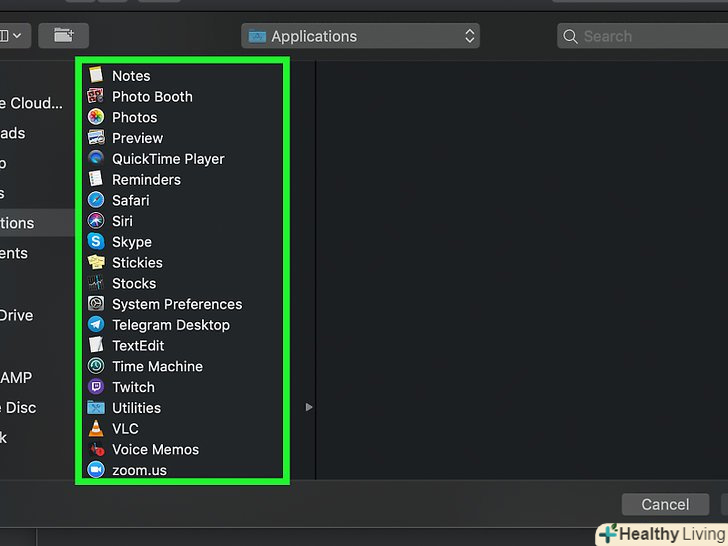Select the Preview app icon
Screen dimensions: 728x546
(x=96, y=138)
